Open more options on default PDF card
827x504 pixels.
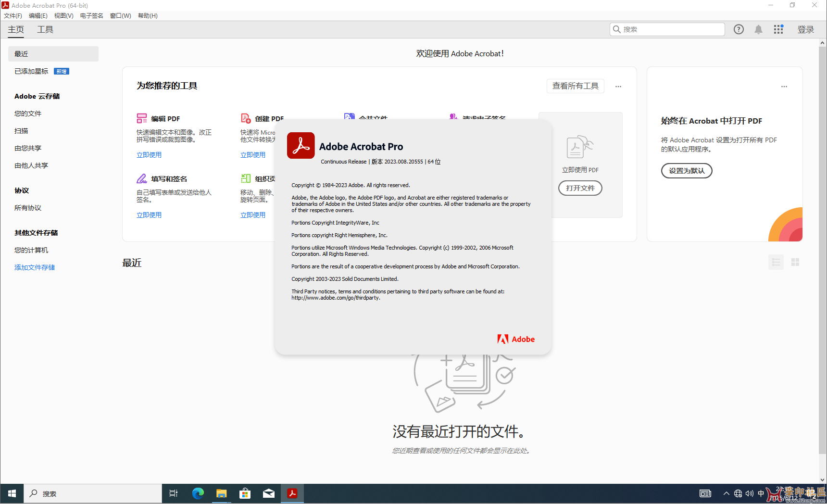(784, 87)
